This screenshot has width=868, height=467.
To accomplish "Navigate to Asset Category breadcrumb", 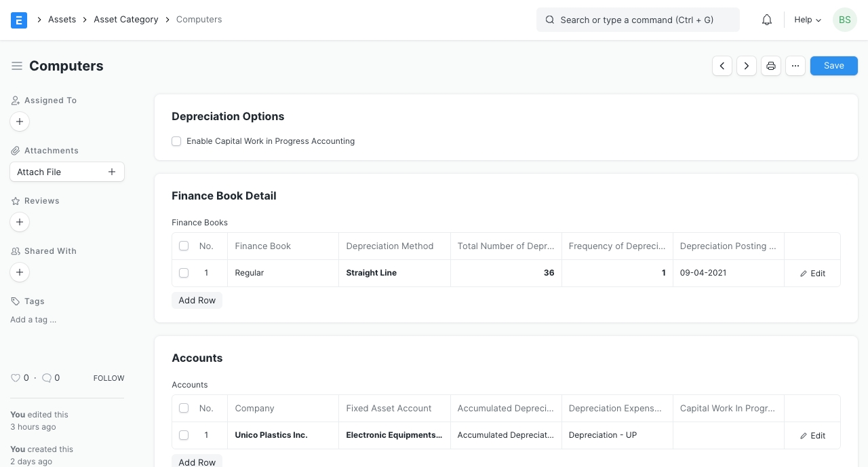I will (x=126, y=20).
